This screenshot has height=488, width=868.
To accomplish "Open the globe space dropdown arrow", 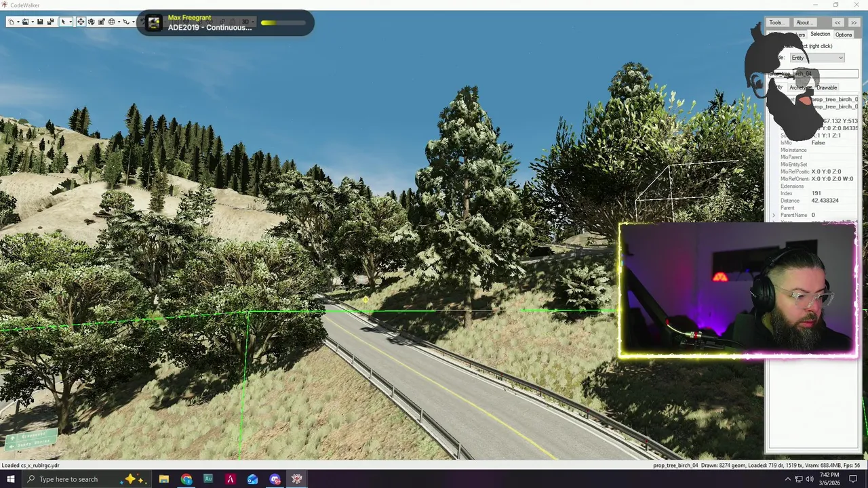I will tap(119, 22).
